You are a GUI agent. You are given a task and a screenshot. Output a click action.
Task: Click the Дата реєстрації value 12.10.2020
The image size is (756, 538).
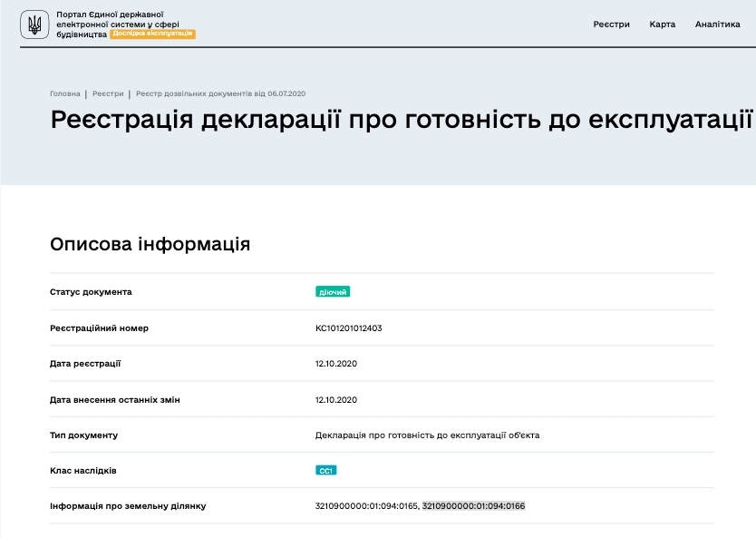coord(336,364)
